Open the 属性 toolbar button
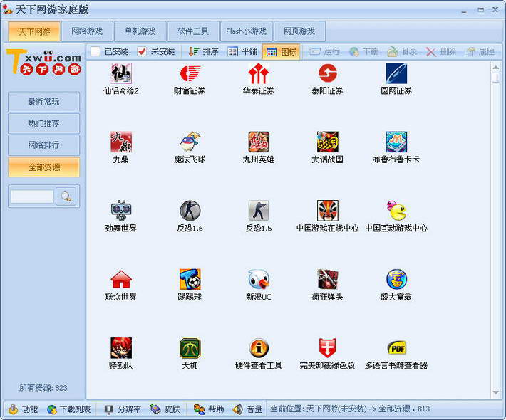Screen dimensions: 506x420 coord(479,51)
